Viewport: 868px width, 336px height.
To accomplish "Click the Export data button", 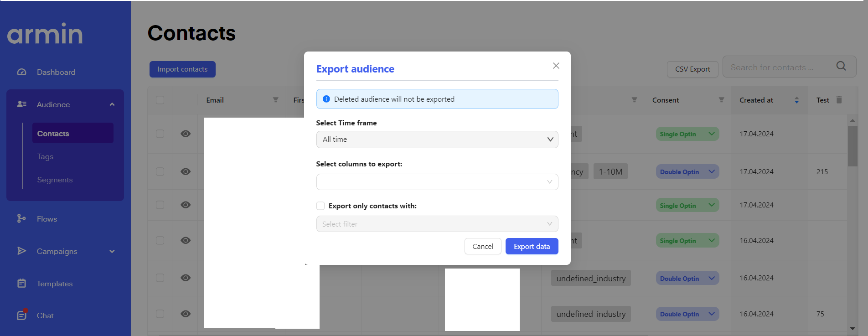I will [532, 246].
